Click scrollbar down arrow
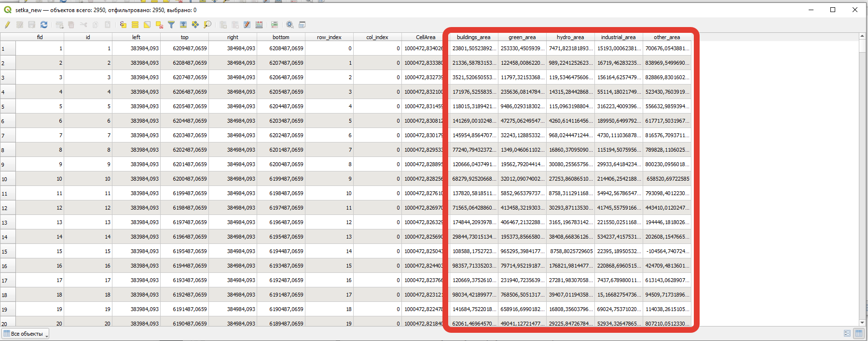Image resolution: width=868 pixels, height=341 pixels. (x=862, y=323)
